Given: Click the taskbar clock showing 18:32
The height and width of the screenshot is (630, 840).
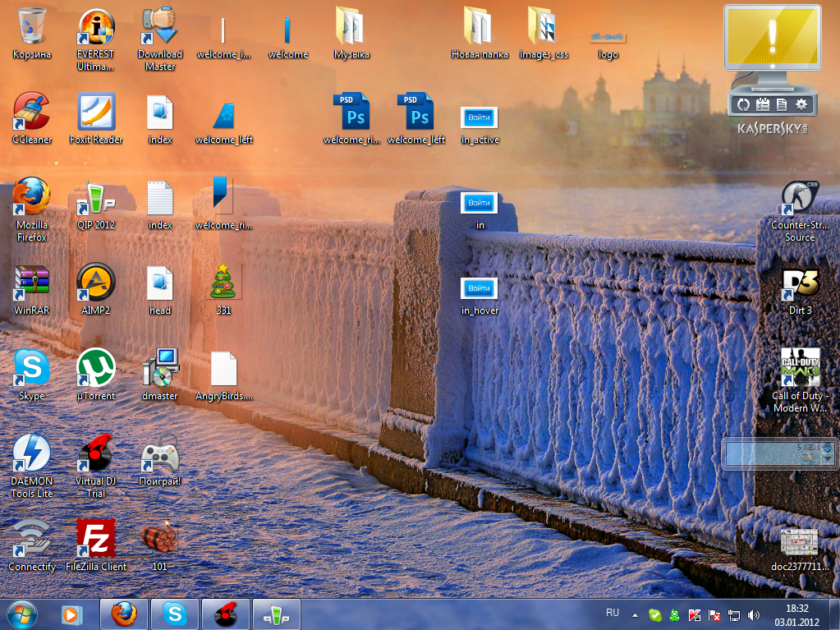Looking at the screenshot, I should click(796, 614).
